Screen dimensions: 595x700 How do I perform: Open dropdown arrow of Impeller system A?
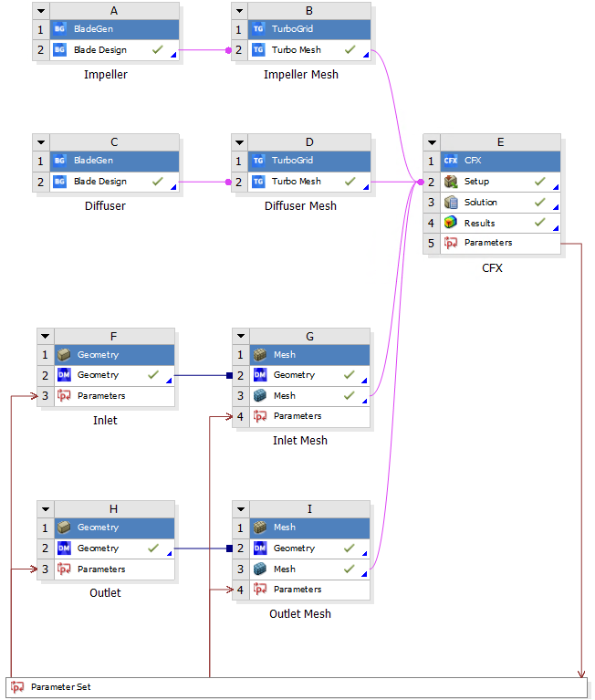[41, 10]
